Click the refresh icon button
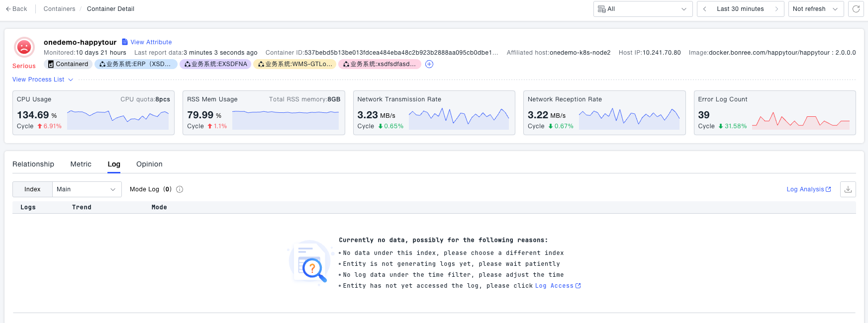This screenshot has width=868, height=323. [x=856, y=9]
